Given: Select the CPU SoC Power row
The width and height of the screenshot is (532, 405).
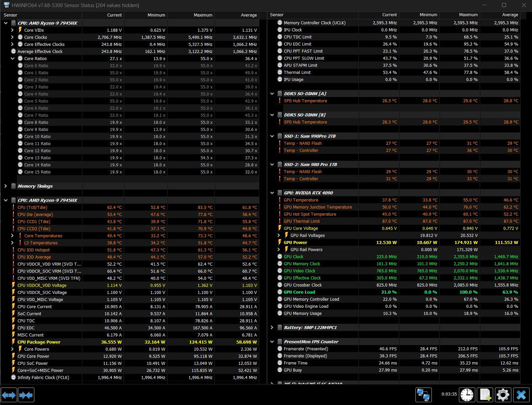Looking at the screenshot, I should point(130,363).
